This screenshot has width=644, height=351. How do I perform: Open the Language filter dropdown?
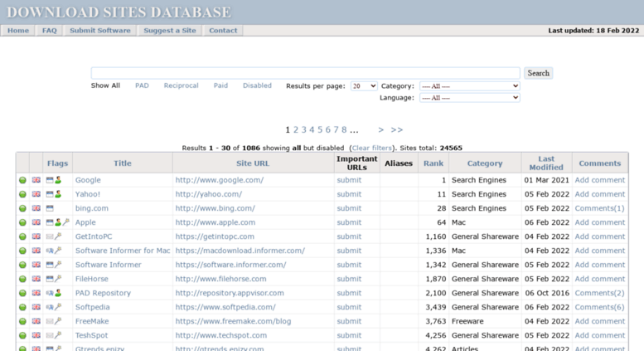click(469, 97)
